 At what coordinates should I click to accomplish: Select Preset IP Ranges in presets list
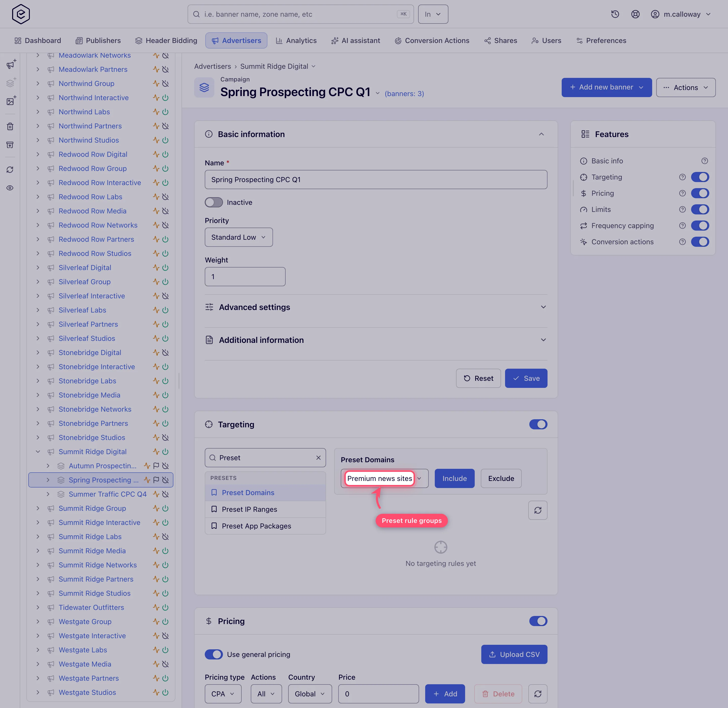click(265, 510)
